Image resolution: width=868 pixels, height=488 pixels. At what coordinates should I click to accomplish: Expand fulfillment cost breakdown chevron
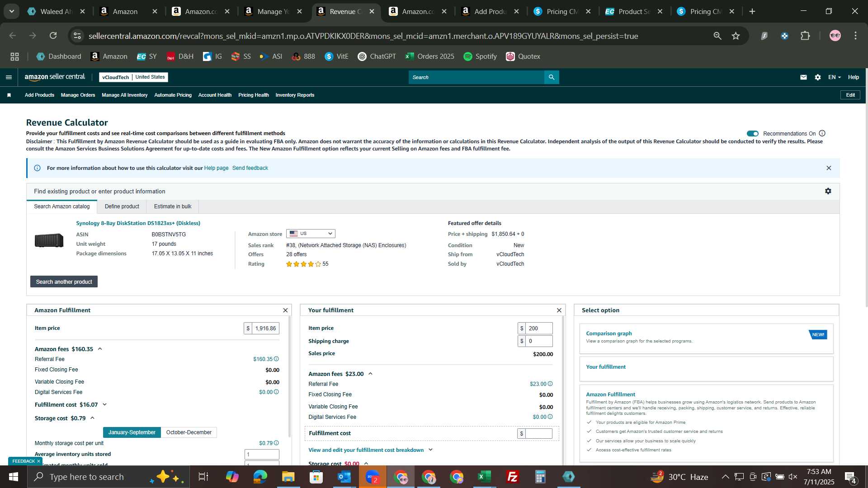430,450
